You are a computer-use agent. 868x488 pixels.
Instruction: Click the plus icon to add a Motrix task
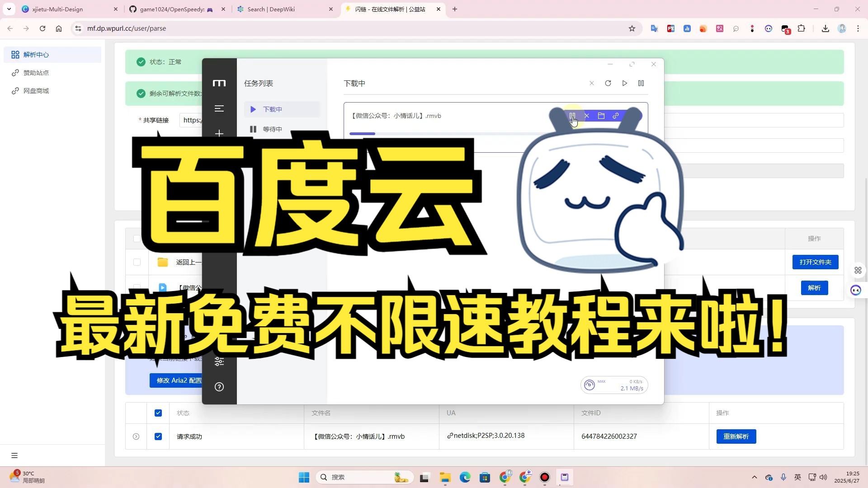219,133
